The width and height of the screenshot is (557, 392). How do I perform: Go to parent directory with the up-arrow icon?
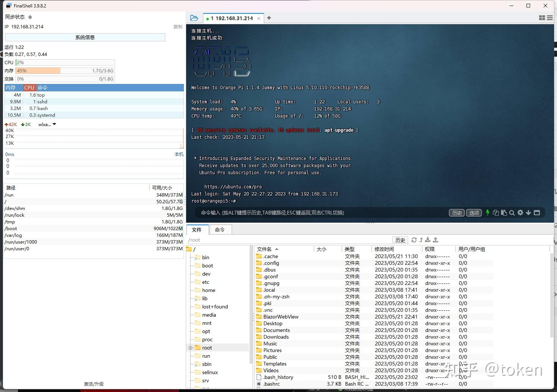point(421,240)
